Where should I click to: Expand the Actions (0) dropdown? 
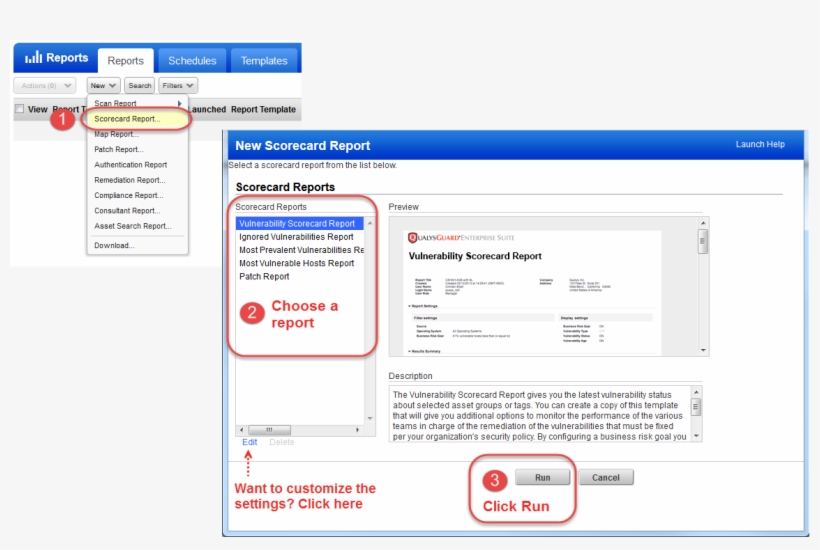point(44,86)
